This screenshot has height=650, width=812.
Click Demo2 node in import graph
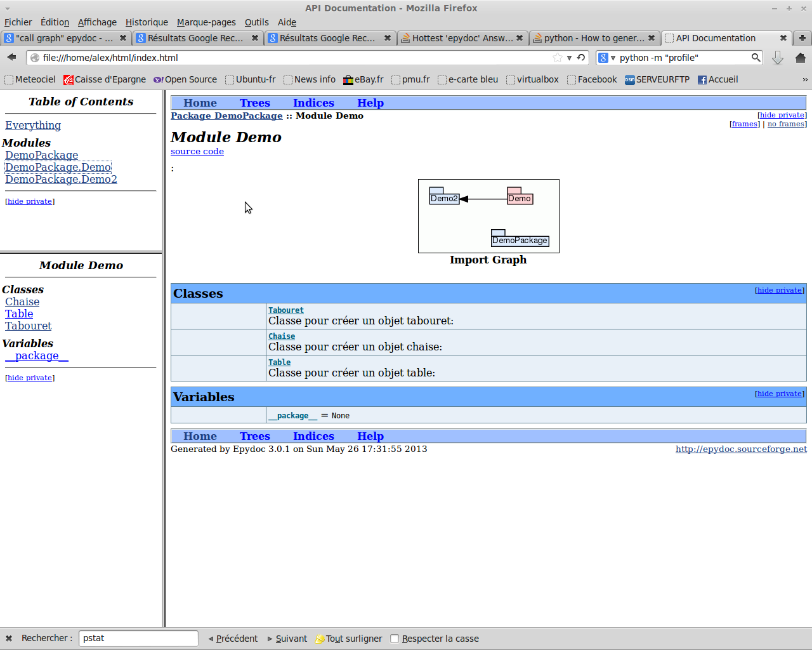[x=444, y=198]
